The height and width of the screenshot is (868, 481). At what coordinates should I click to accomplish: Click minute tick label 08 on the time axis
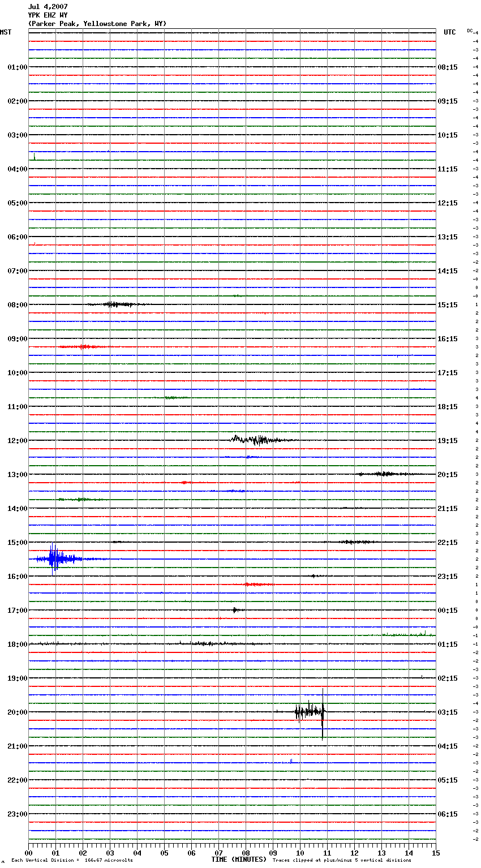point(246,853)
